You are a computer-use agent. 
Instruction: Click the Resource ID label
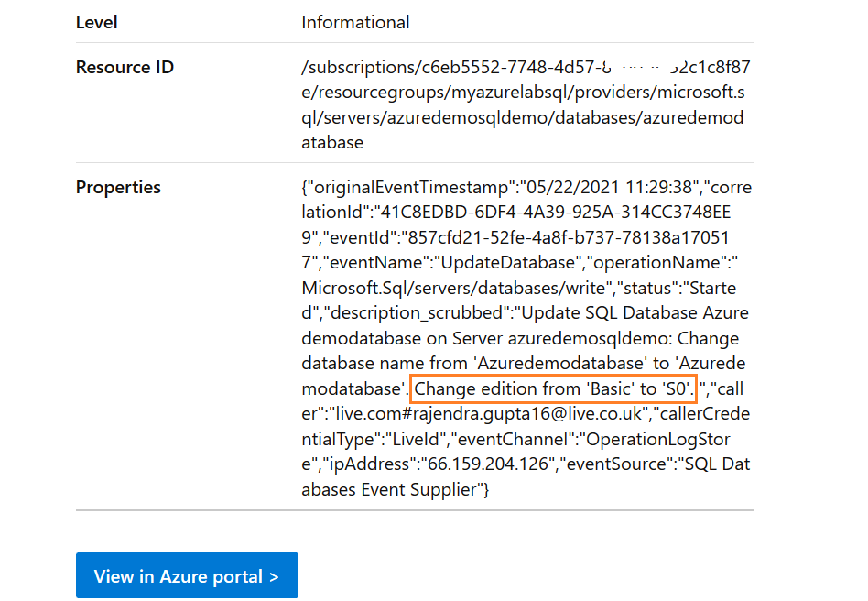pyautogui.click(x=125, y=68)
